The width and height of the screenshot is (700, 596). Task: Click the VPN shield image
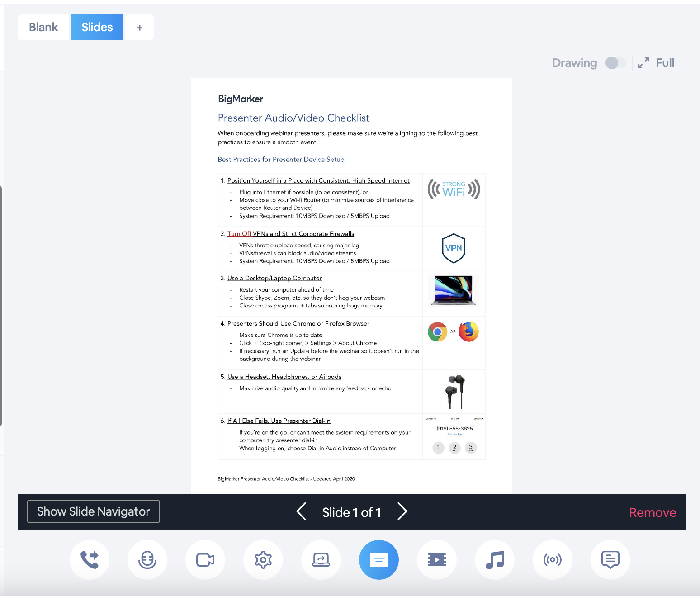click(454, 248)
